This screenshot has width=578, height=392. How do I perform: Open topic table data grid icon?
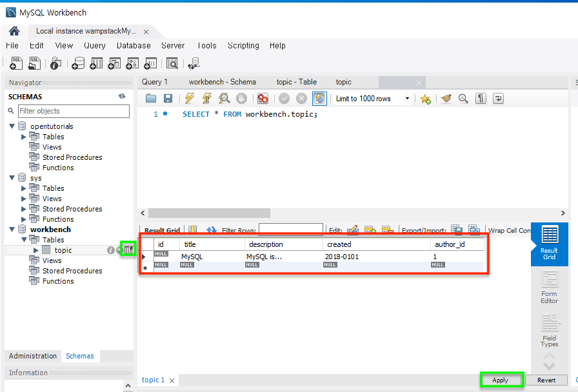point(128,250)
